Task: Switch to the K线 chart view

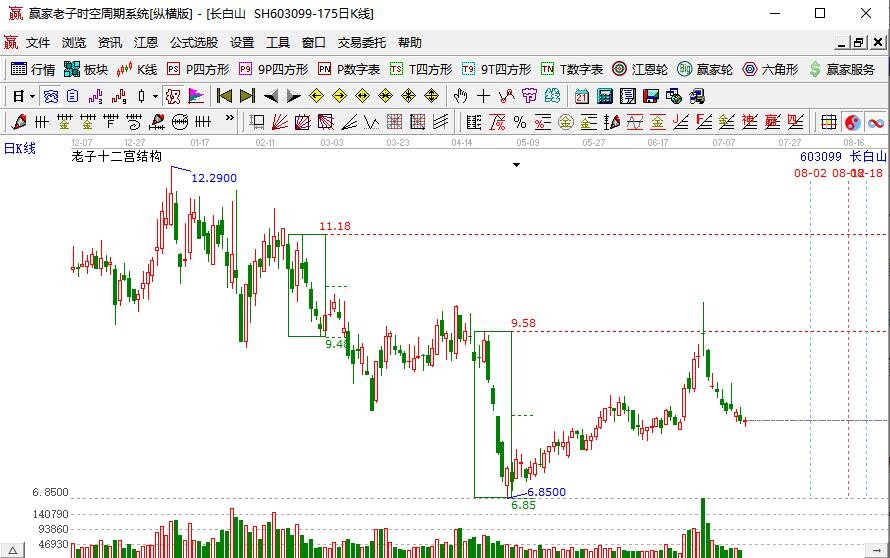Action: (137, 69)
